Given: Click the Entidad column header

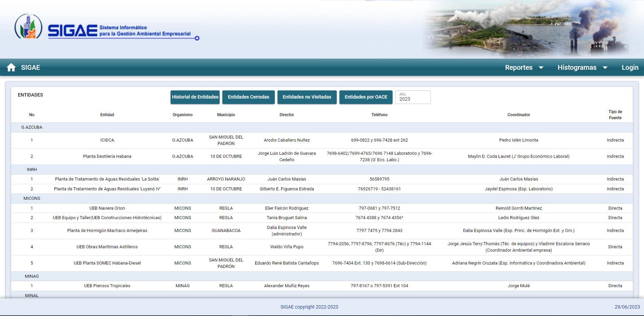Looking at the screenshot, I should tap(107, 115).
